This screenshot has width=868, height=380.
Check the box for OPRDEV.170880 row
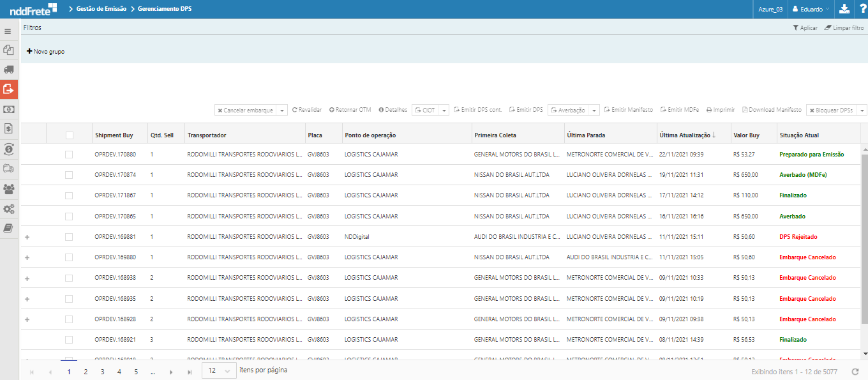coord(69,155)
